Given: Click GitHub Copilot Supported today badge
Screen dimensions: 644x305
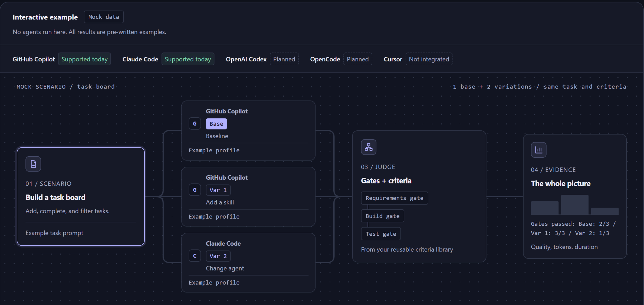Looking at the screenshot, I should point(85,59).
